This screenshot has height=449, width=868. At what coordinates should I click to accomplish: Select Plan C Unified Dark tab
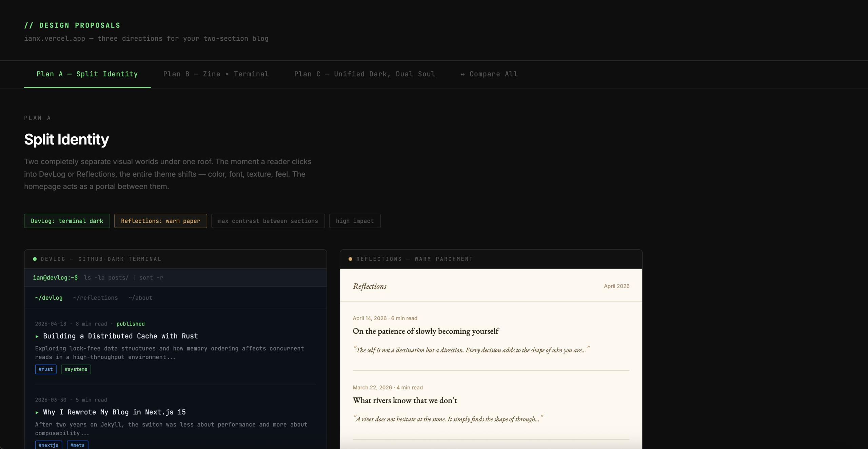(364, 74)
